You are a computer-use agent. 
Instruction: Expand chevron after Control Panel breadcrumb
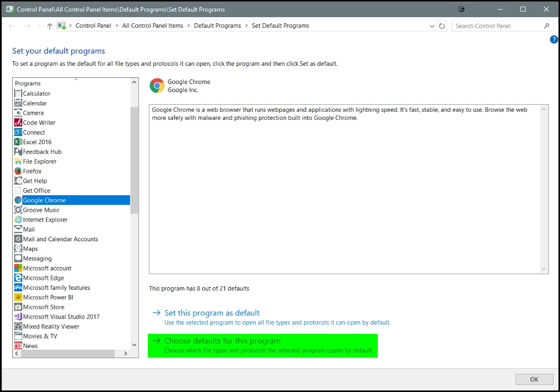117,26
